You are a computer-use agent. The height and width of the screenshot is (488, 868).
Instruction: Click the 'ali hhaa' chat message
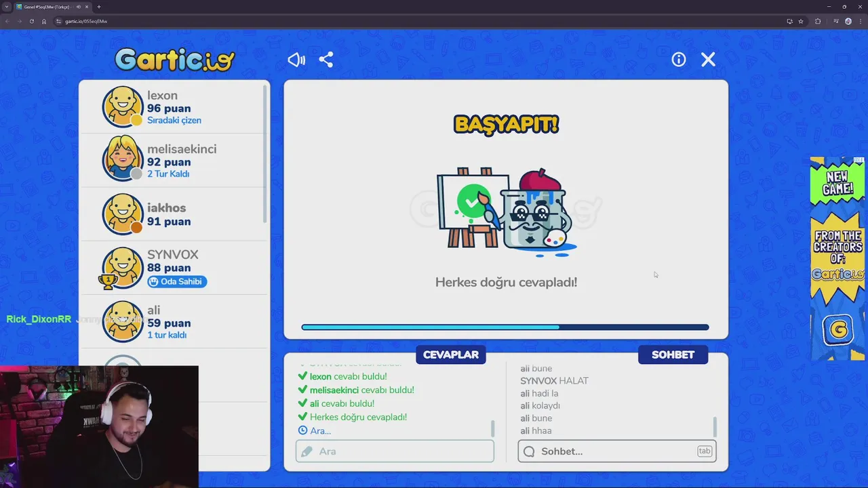tap(536, 430)
